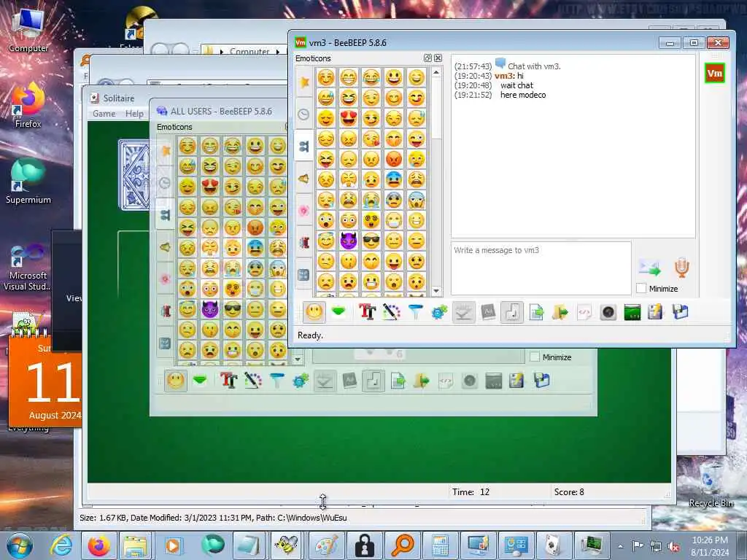The height and width of the screenshot is (560, 747).
Task: Click 'Ready.' status text in vm3 window
Action: point(310,335)
